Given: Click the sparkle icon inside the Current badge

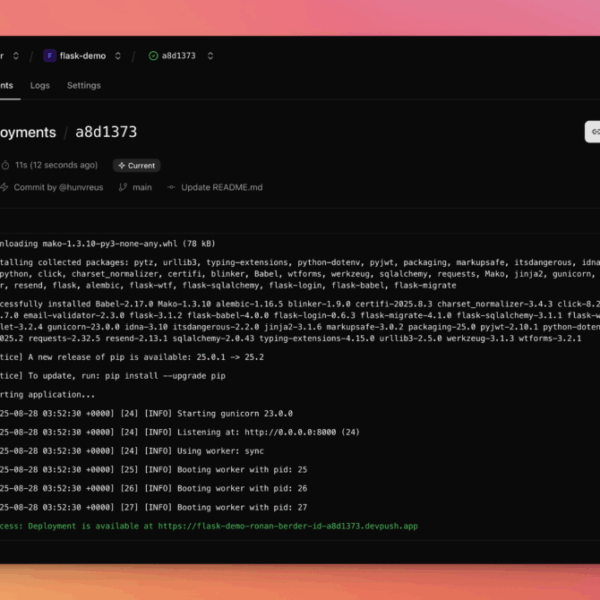Looking at the screenshot, I should click(x=122, y=166).
